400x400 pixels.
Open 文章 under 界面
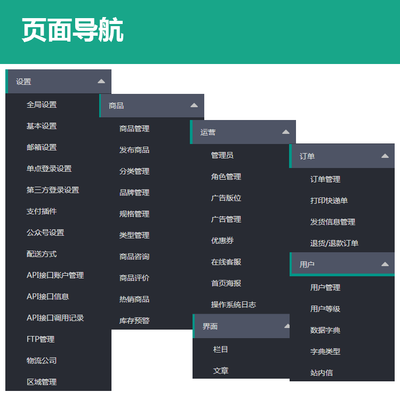pyautogui.click(x=221, y=371)
